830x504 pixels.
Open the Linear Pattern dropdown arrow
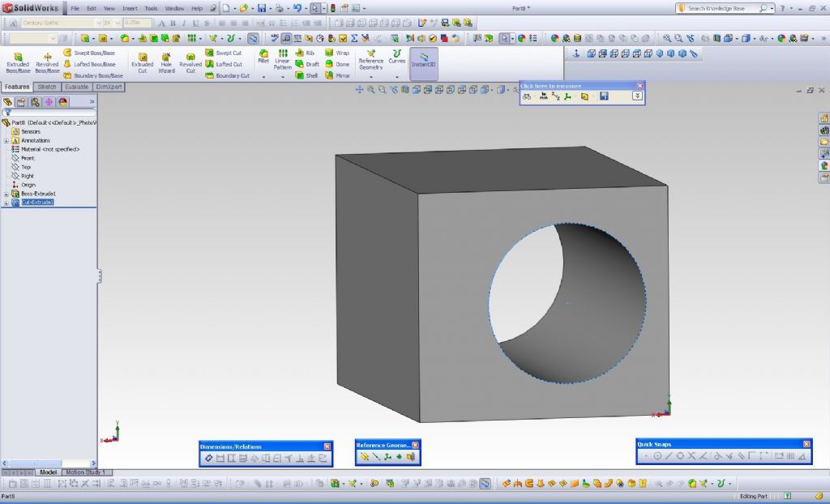pyautogui.click(x=283, y=77)
